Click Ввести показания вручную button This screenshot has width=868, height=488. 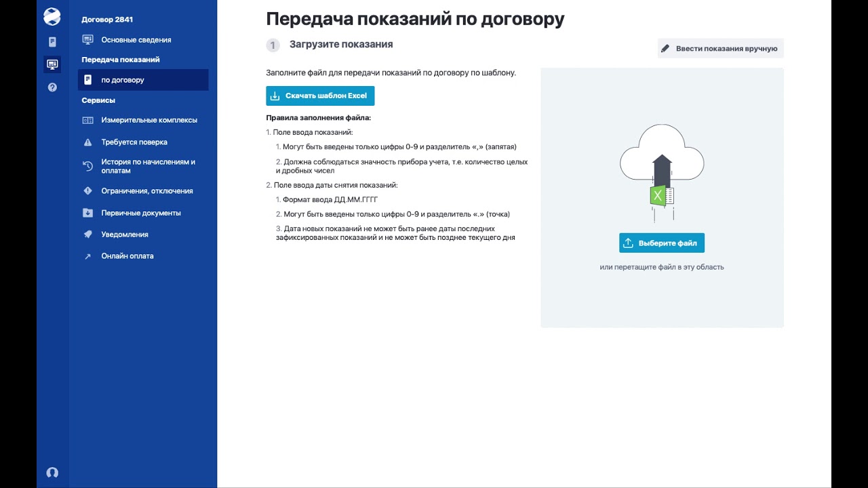pyautogui.click(x=720, y=49)
